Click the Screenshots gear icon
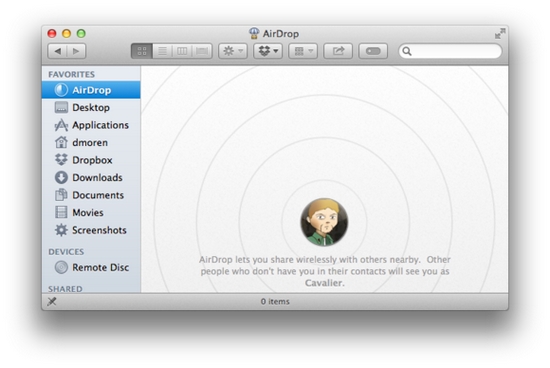Image resolution: width=550 pixels, height=368 pixels. [x=61, y=230]
